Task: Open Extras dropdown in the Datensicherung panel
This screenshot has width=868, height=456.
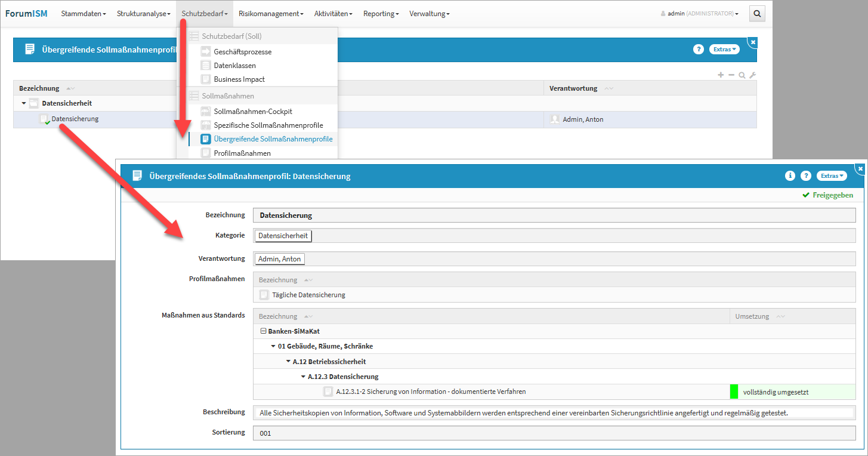Action: click(x=832, y=175)
